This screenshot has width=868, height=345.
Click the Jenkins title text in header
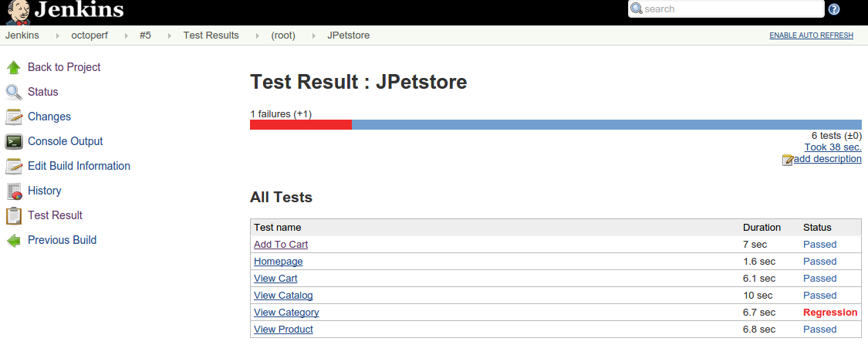(x=79, y=10)
